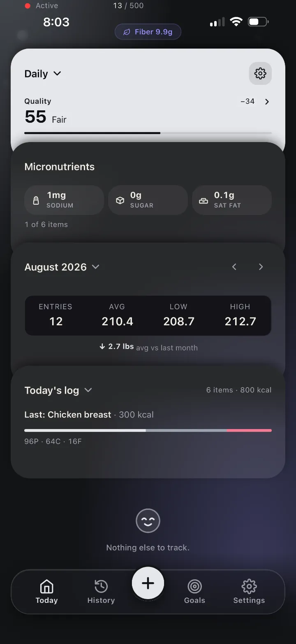Viewport: 296px width, 644px height.
Task: Open the August 2026 month picker
Action: (x=62, y=267)
